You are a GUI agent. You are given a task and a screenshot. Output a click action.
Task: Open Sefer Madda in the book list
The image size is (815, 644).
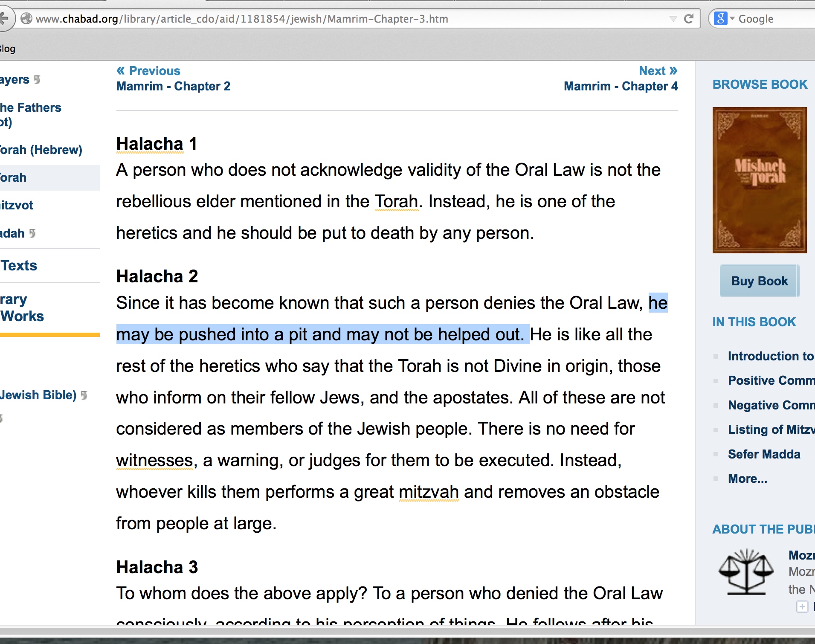(764, 454)
